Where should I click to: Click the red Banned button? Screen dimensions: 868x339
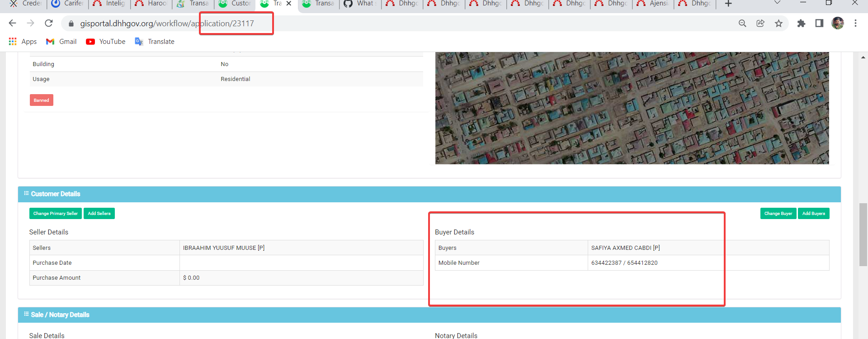42,100
